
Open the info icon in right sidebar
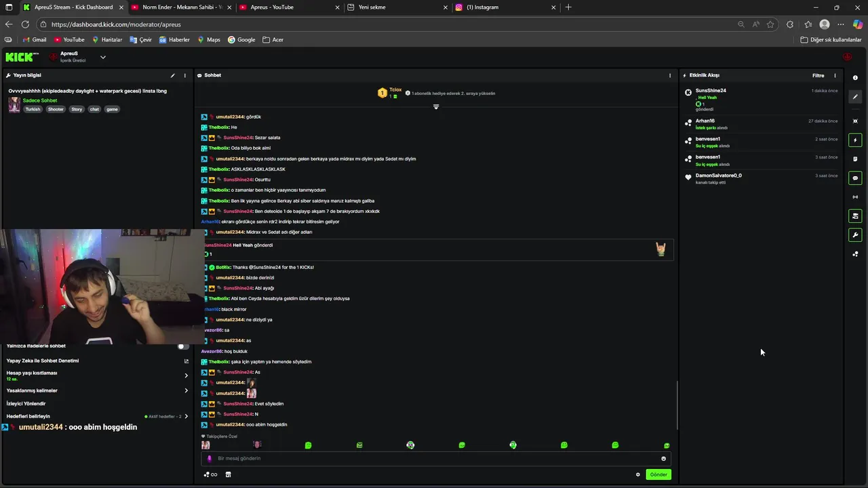(x=855, y=78)
